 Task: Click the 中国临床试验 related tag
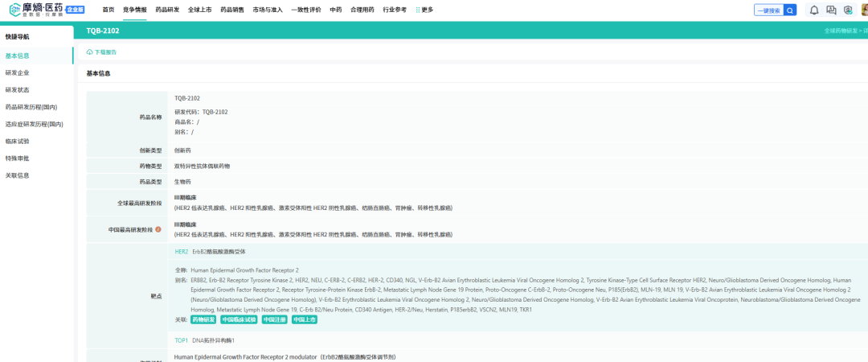239,320
